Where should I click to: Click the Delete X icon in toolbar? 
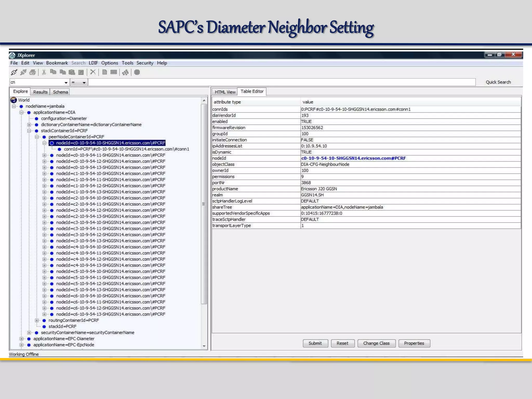[x=93, y=72]
